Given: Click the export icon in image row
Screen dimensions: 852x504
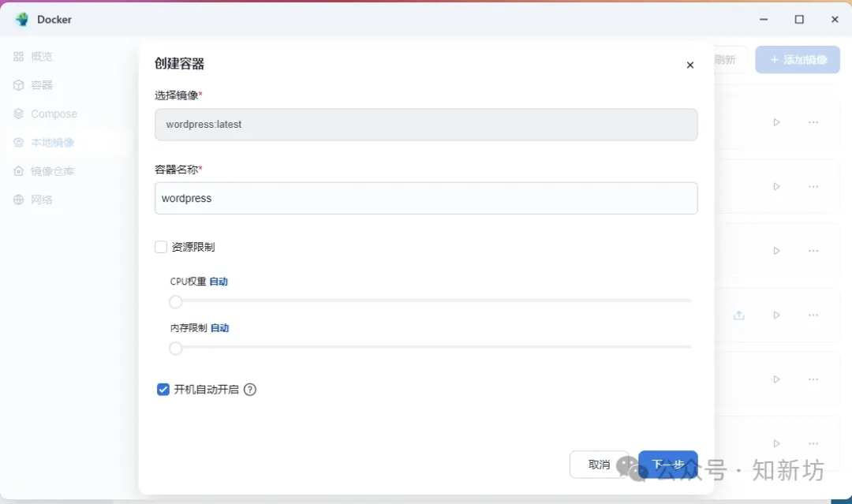Looking at the screenshot, I should coord(739,315).
